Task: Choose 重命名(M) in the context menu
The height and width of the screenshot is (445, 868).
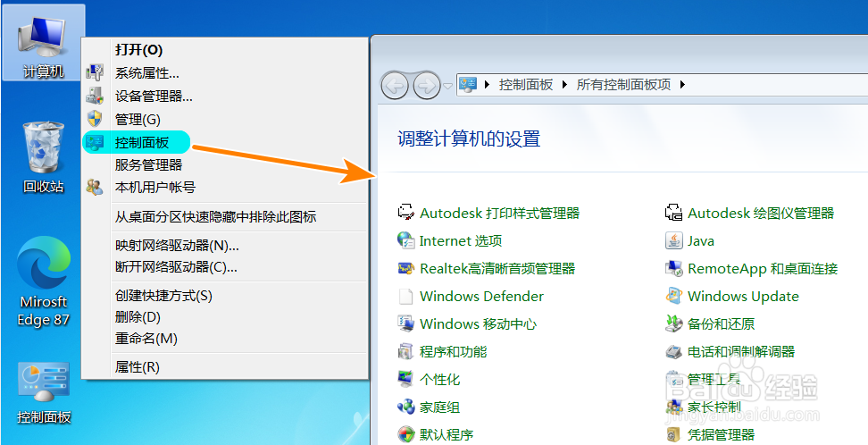Action: (146, 338)
